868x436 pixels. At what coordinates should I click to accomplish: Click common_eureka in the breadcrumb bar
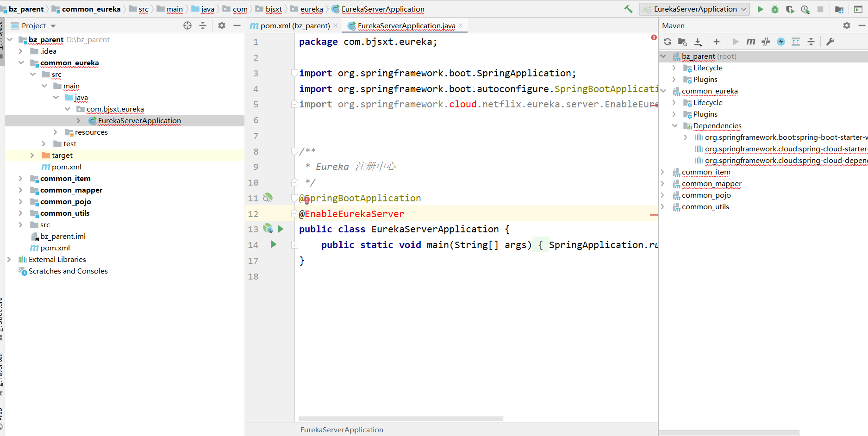click(91, 9)
